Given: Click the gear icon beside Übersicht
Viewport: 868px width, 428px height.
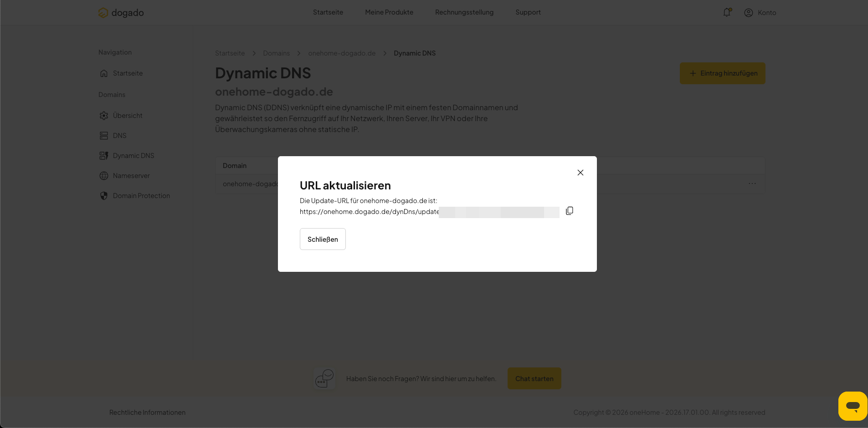Looking at the screenshot, I should [104, 116].
